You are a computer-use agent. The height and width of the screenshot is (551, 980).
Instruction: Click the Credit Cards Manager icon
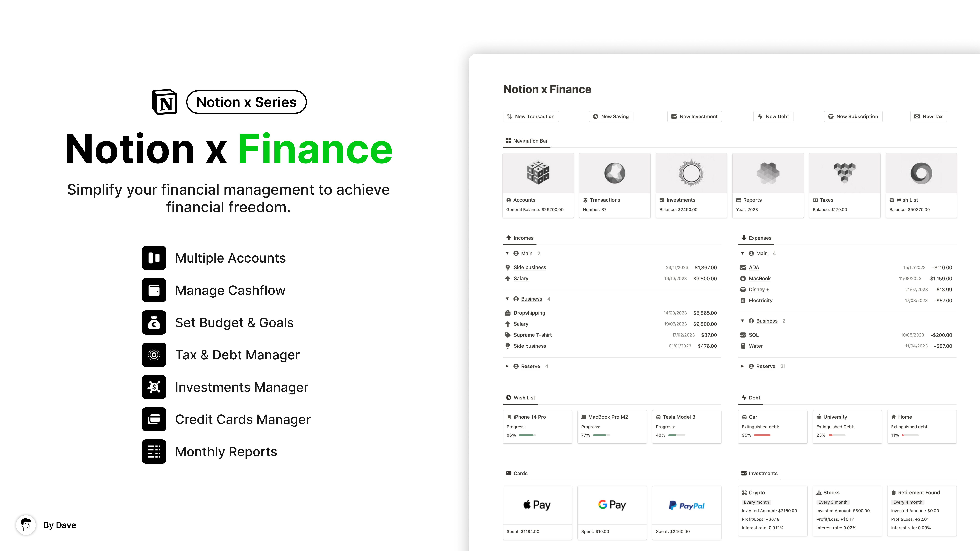point(154,419)
